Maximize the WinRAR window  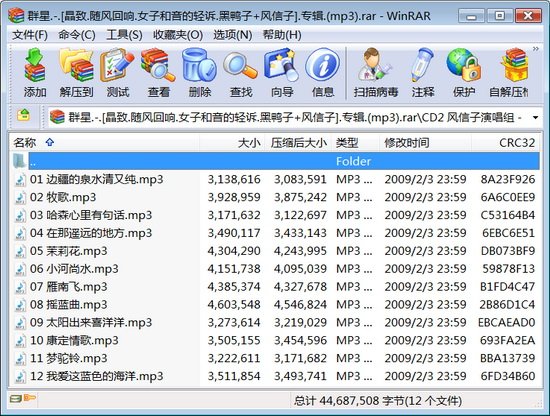point(499,16)
